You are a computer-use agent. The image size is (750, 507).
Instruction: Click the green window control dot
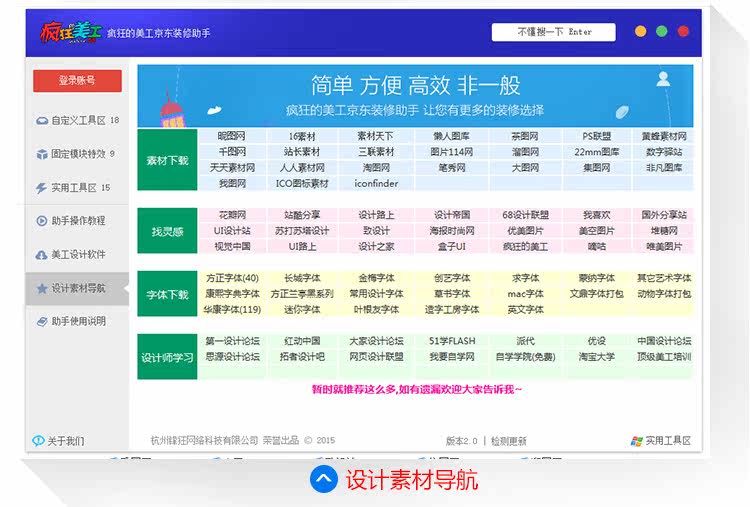point(662,32)
